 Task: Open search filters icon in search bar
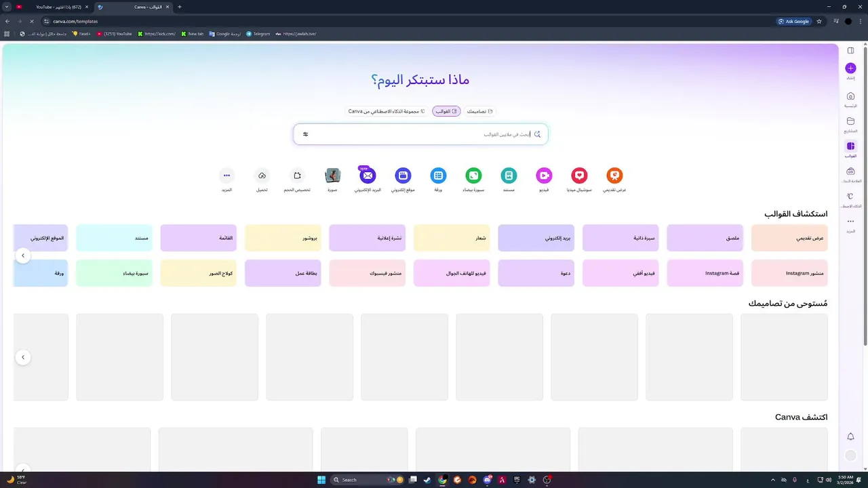[305, 134]
